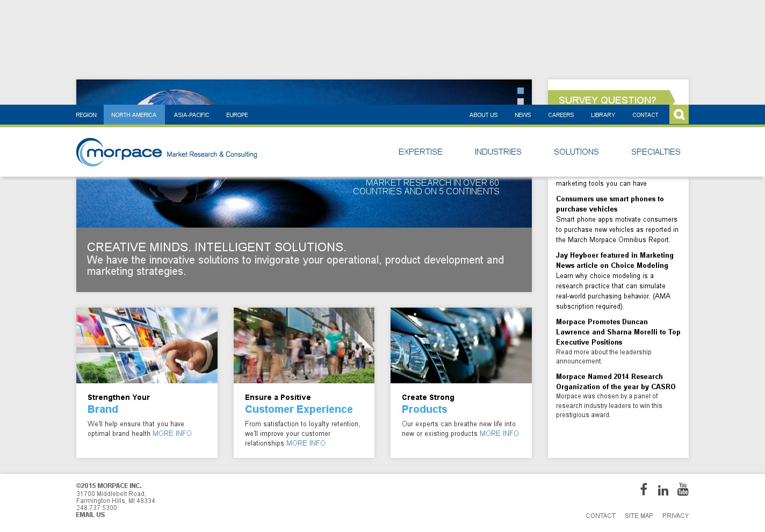
Task: Open the Solutions menu
Action: click(576, 152)
